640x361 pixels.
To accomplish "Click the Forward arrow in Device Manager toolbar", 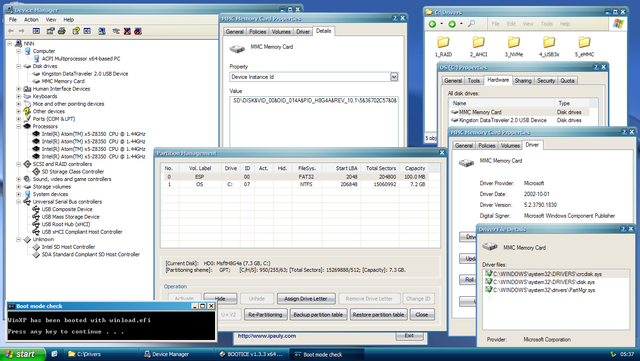I will pos(22,31).
